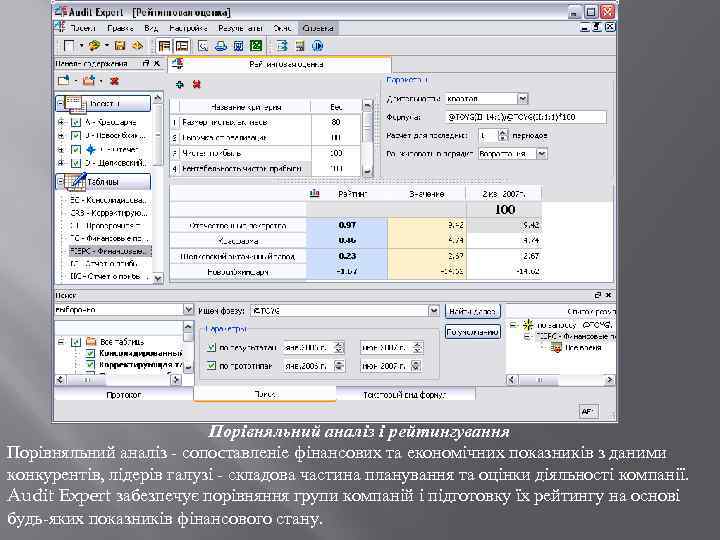Click the orange arrows icon beside Save
Image resolution: width=720 pixels, height=540 pixels.
point(137,45)
